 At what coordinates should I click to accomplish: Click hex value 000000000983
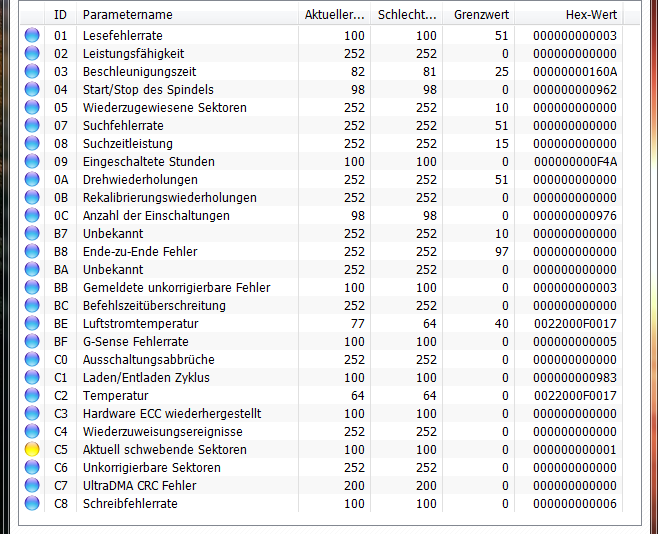(575, 378)
